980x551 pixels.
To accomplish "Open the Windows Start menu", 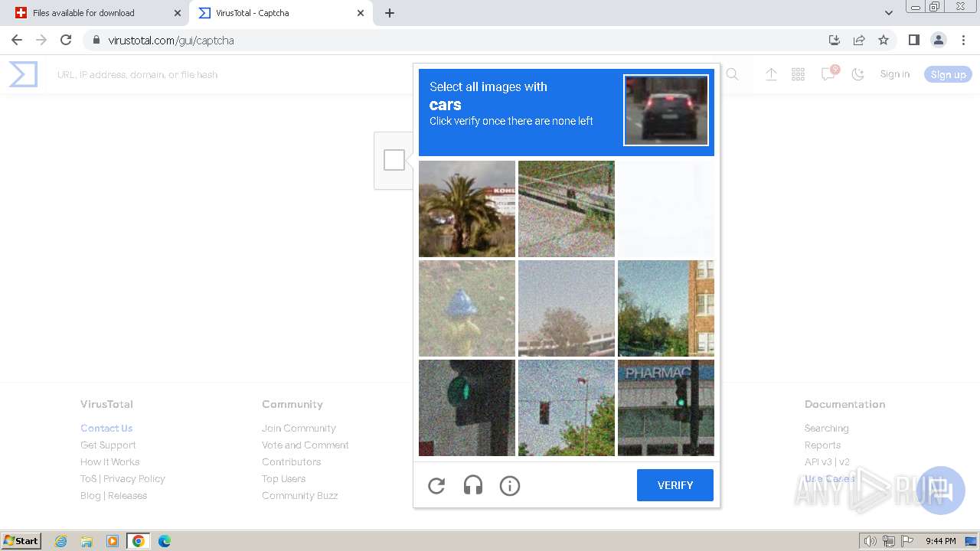I will 21,540.
